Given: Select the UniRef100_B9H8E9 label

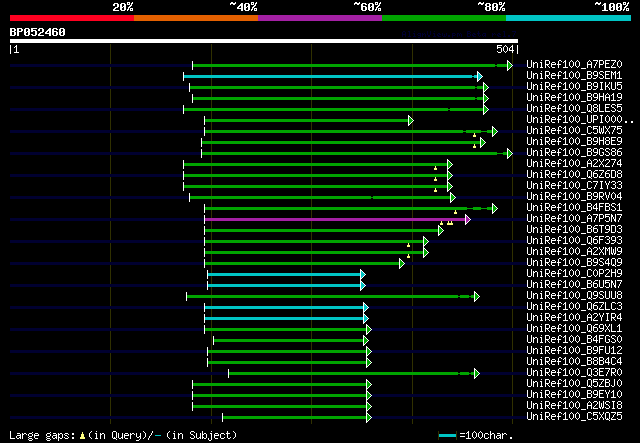Looking at the screenshot, I should point(574,142).
